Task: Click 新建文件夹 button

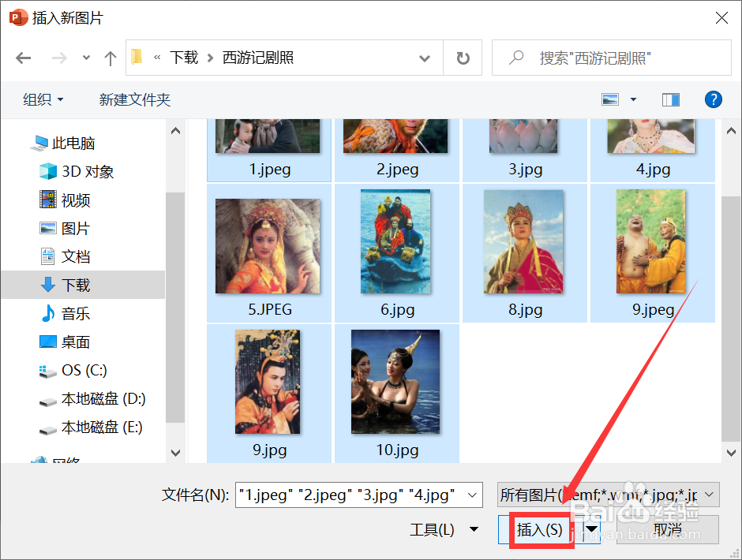Action: click(134, 99)
